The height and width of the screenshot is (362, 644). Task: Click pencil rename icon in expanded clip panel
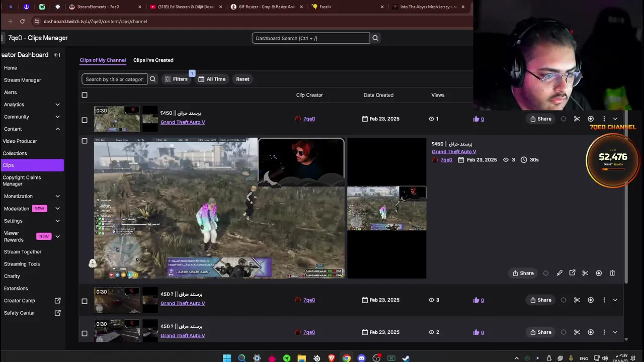pos(559,273)
